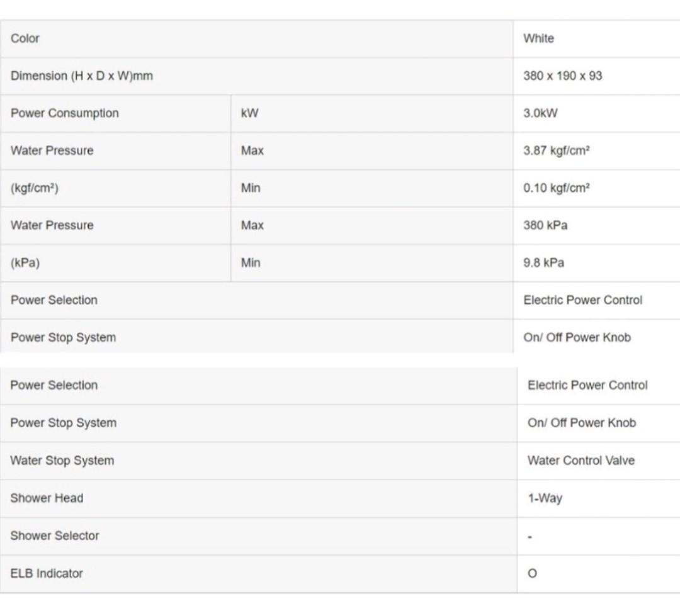
Task: Click the Color label cell
Action: [25, 38]
